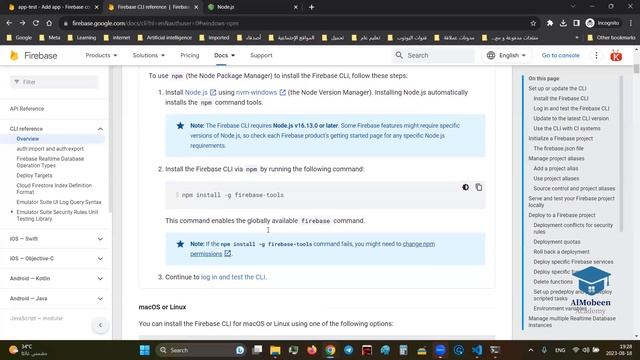Open the Firebase header more-options menu
This screenshot has height=360, width=640.
(x=596, y=55)
